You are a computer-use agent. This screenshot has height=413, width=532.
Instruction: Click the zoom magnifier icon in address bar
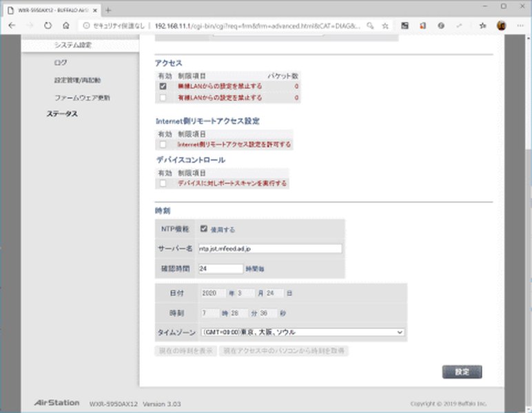click(x=370, y=25)
